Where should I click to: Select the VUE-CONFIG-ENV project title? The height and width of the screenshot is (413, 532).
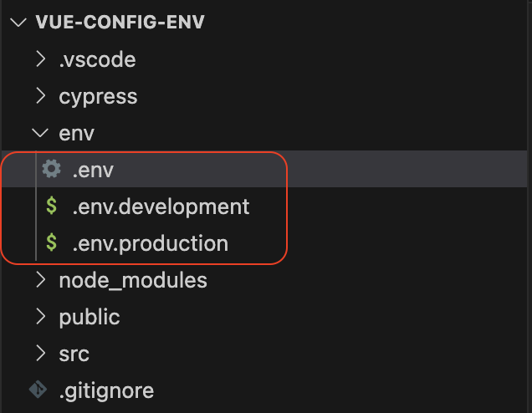pos(120,23)
